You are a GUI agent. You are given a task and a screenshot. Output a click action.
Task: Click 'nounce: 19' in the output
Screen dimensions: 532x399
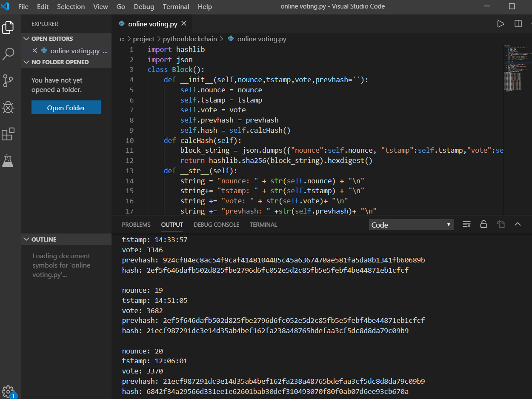coord(142,290)
